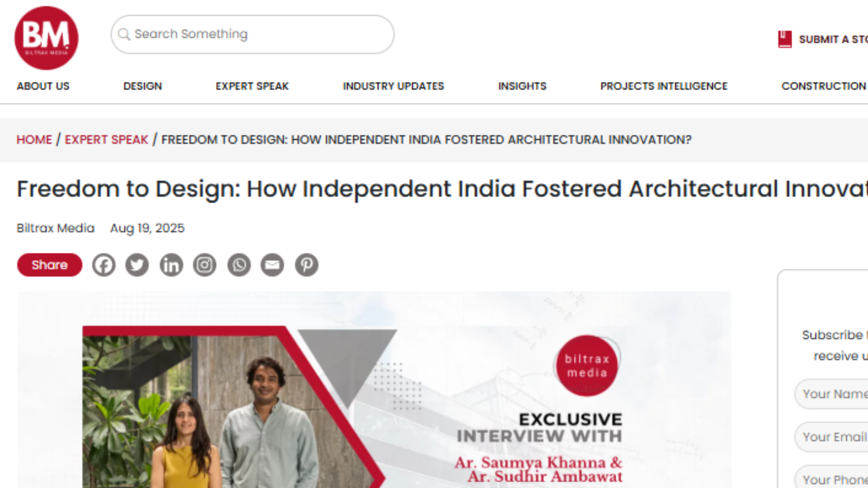Click the Submit a Story book icon
Image resolution: width=868 pixels, height=488 pixels.
[785, 39]
